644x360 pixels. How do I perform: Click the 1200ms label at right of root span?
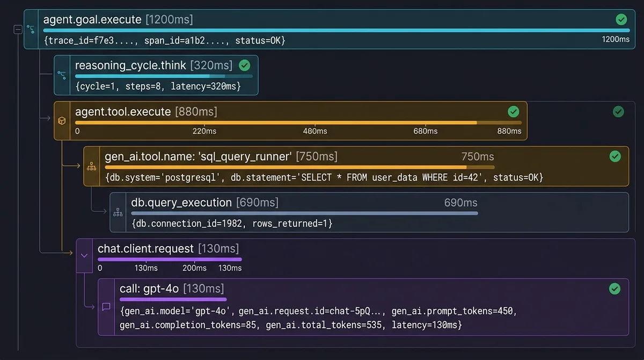point(616,39)
